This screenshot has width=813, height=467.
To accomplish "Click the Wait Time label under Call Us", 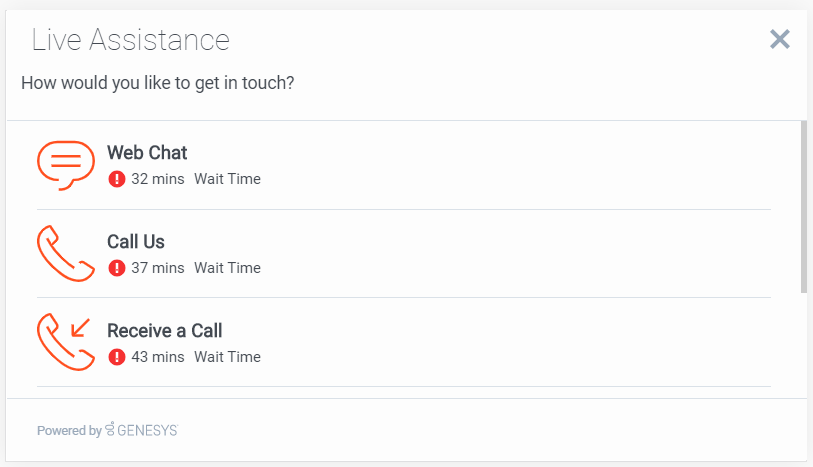I will (227, 268).
